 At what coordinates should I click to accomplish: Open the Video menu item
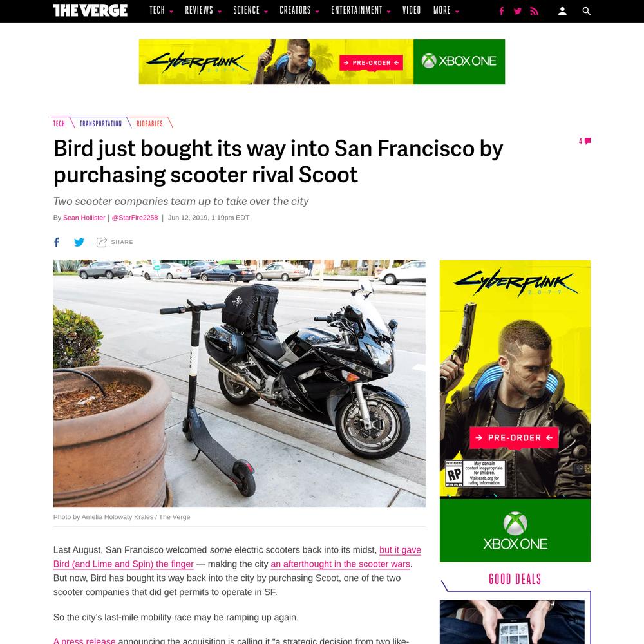(412, 10)
